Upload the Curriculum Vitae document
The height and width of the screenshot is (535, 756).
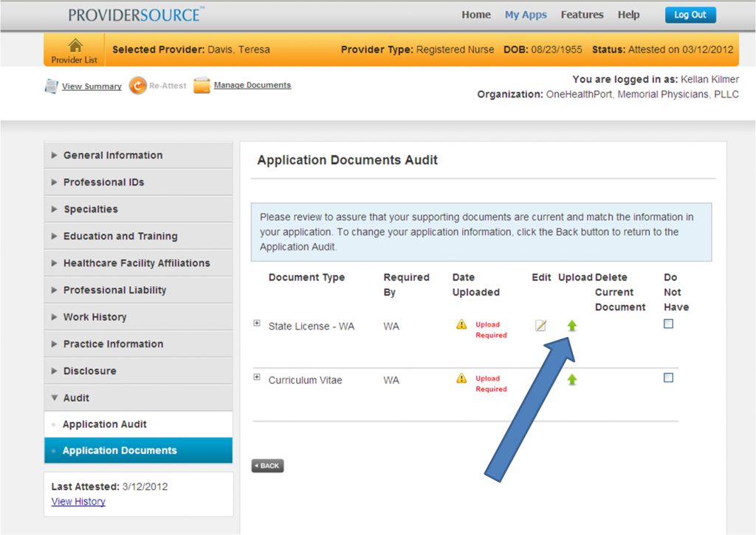tap(572, 380)
